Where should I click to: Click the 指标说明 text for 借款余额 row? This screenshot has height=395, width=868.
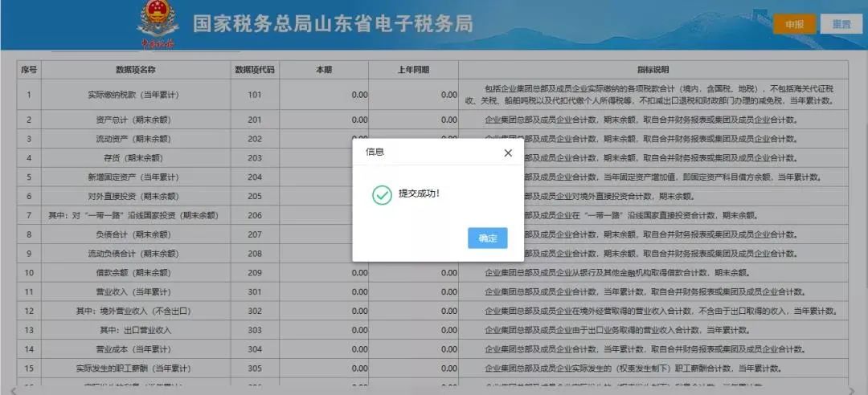click(617, 273)
